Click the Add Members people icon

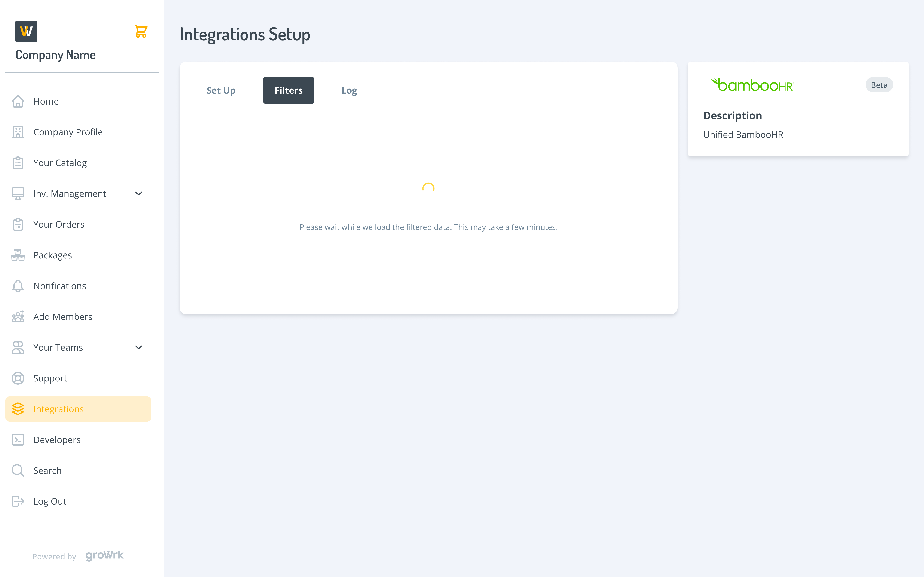tap(18, 317)
